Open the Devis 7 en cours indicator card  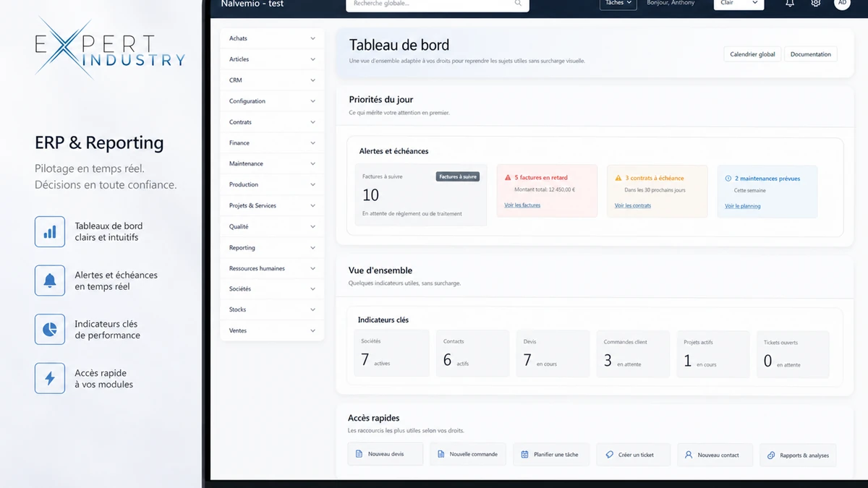tap(553, 354)
